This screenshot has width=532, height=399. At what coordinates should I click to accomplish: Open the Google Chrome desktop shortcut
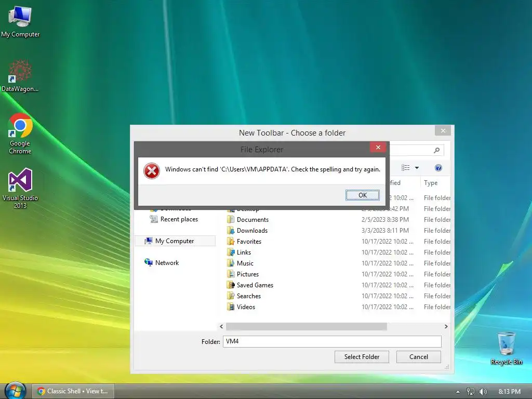[20, 134]
